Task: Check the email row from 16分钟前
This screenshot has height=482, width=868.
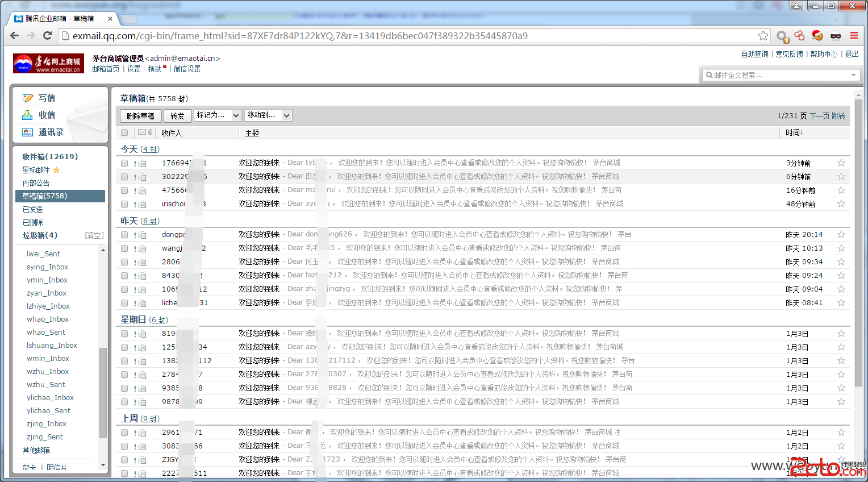Action: tap(124, 190)
